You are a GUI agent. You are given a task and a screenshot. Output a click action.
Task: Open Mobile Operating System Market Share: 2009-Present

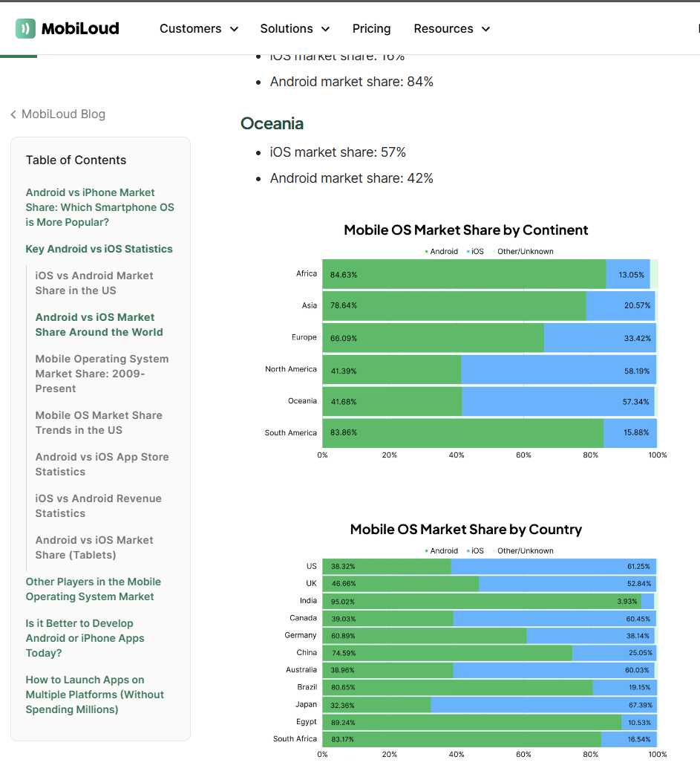click(102, 374)
